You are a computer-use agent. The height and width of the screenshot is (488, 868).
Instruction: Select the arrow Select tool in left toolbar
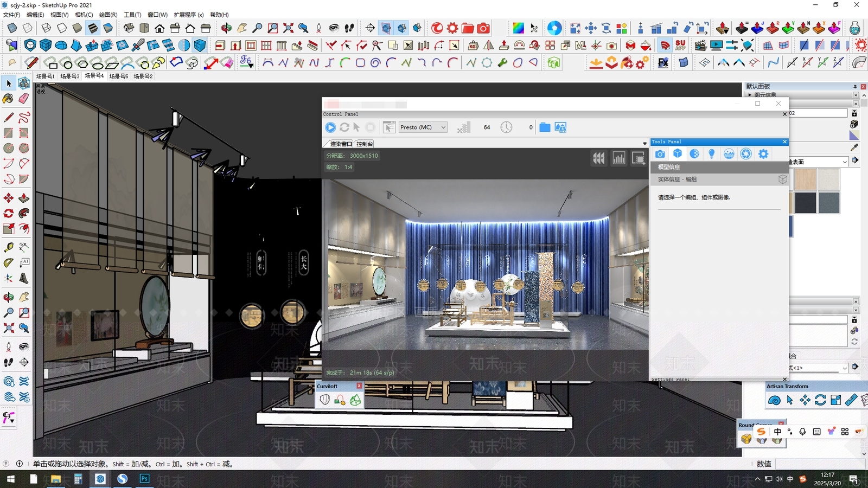click(x=9, y=84)
